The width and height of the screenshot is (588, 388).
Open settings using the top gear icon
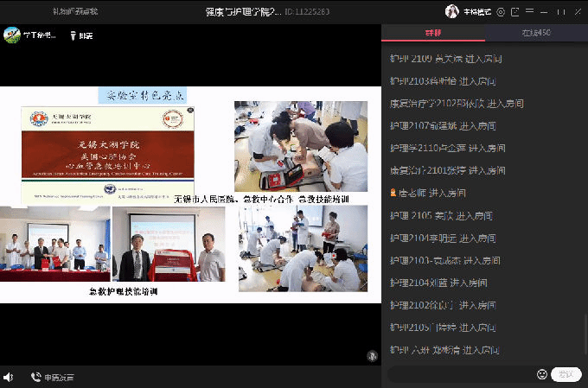(x=500, y=11)
